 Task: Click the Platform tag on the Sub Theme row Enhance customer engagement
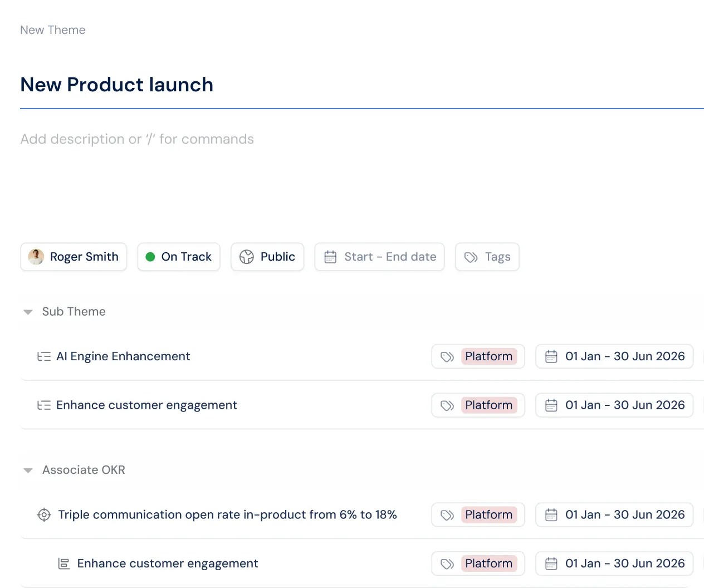[489, 405]
